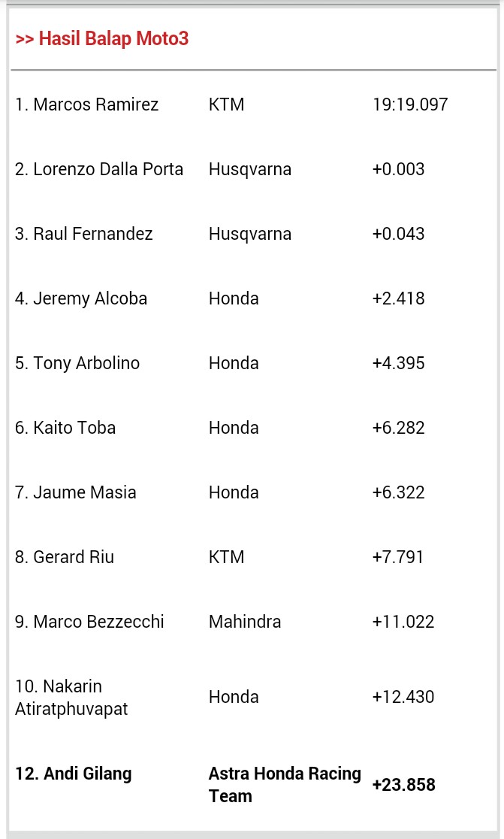Select Husqvarna next to Raul Fernandez
The width and height of the screenshot is (504, 839).
point(249,234)
